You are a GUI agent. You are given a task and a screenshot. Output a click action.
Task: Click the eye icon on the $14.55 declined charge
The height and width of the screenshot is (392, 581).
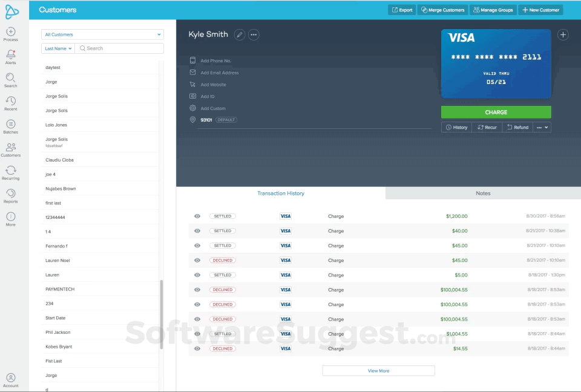pyautogui.click(x=197, y=348)
